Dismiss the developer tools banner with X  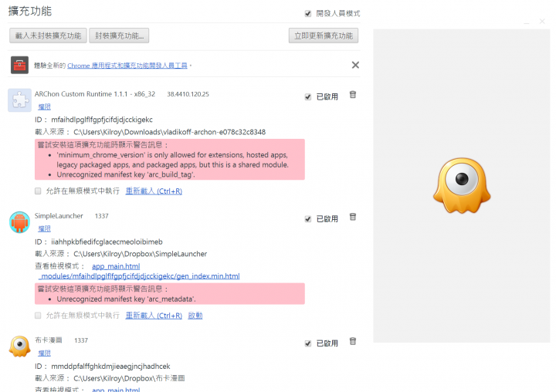[355, 65]
